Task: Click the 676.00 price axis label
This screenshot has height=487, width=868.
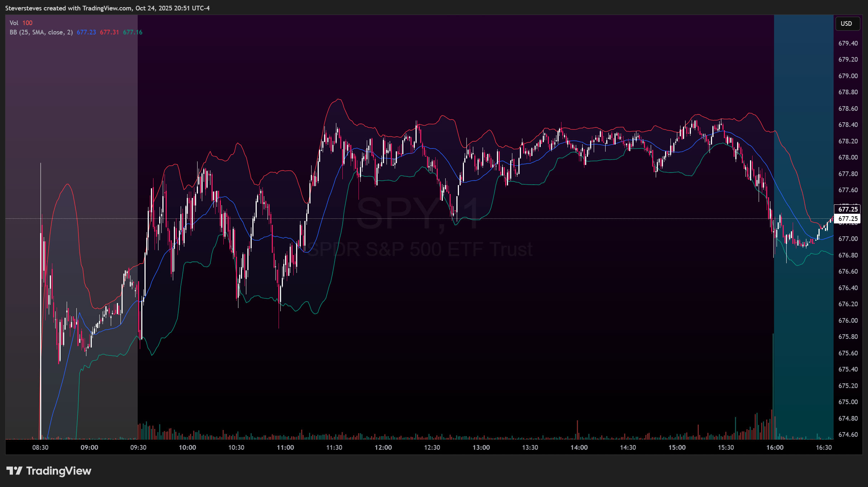Action: click(848, 321)
